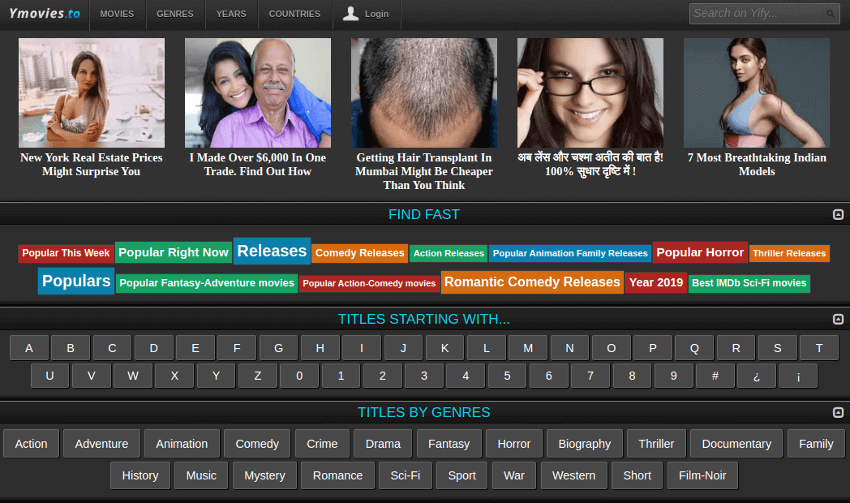Click the Login link
This screenshot has width=850, height=503.
[x=377, y=14]
